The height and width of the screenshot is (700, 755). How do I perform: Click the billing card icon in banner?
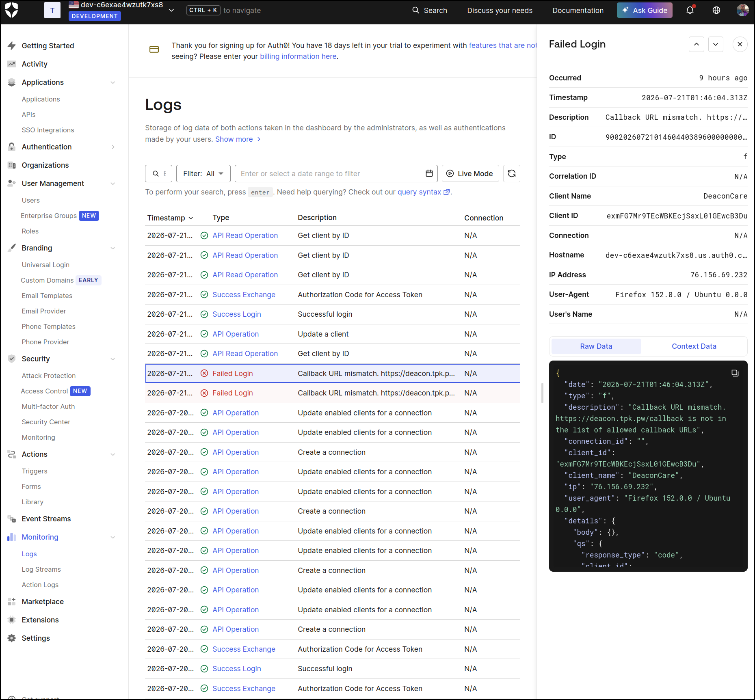pos(154,50)
